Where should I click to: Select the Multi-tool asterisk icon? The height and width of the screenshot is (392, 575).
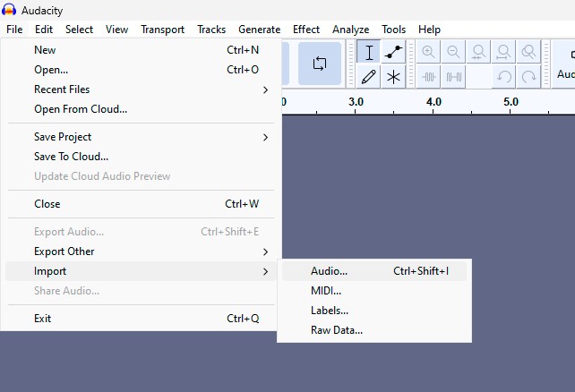pos(393,77)
